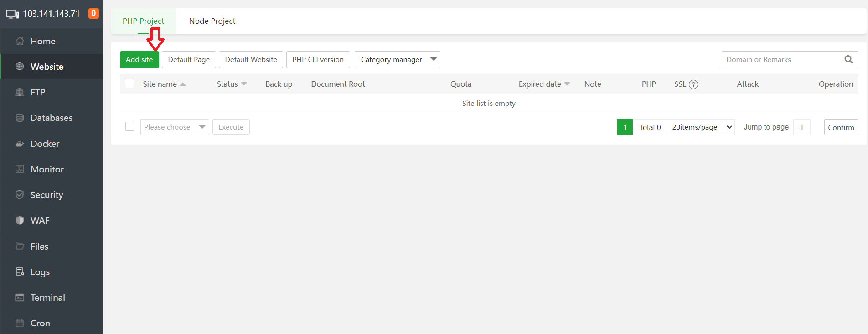Image resolution: width=868 pixels, height=334 pixels.
Task: Tick the checkbox beside Please choose
Action: pos(130,127)
